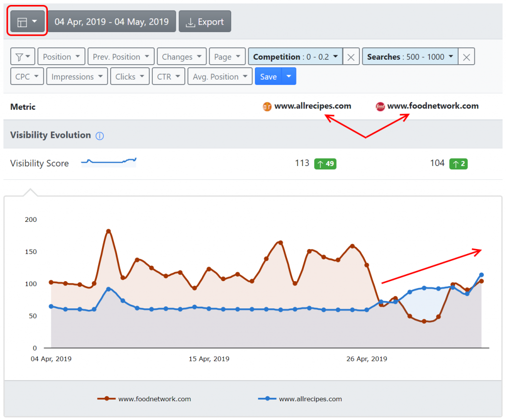Viewport: 506px width, 420px height.
Task: Open the Impressions filter dropdown
Action: [x=77, y=77]
